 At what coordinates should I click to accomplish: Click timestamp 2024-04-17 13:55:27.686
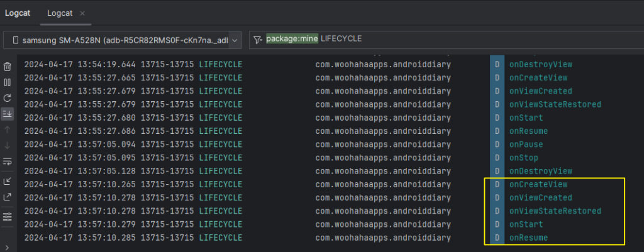pos(80,131)
